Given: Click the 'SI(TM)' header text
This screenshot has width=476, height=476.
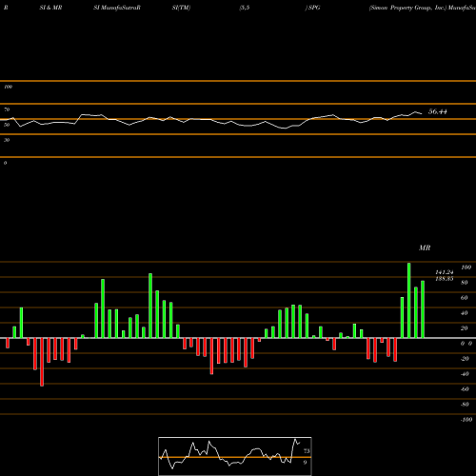Looking at the screenshot, I should pos(181,8).
